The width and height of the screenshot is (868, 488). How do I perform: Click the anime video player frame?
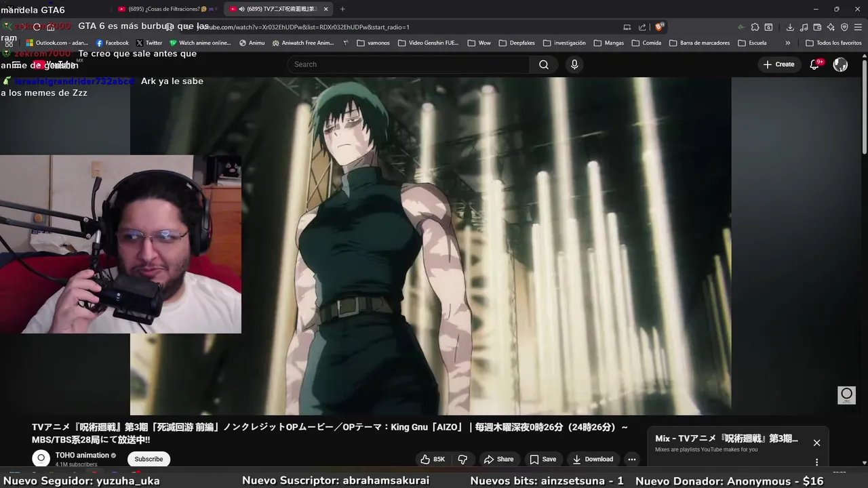pos(431,245)
